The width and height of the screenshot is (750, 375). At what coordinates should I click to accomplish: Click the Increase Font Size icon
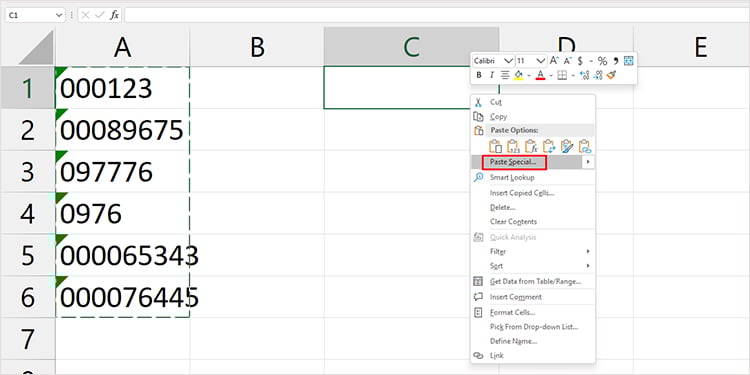[554, 61]
